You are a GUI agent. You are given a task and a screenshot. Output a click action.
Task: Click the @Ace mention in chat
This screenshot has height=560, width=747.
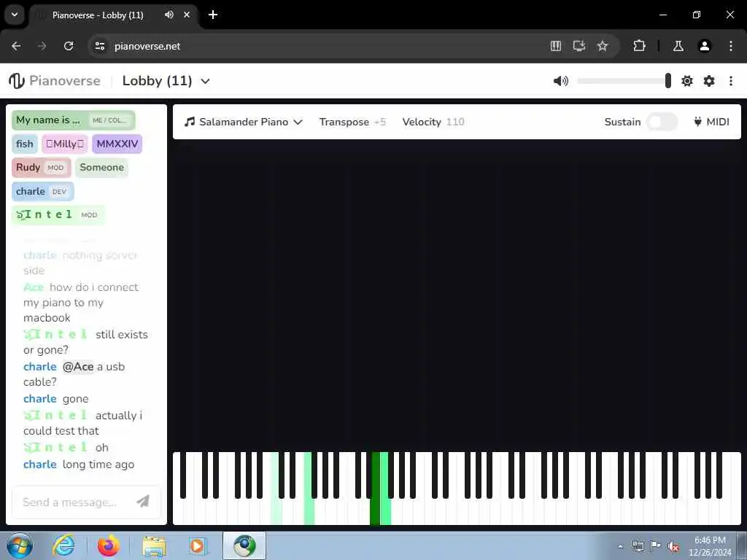(x=78, y=367)
